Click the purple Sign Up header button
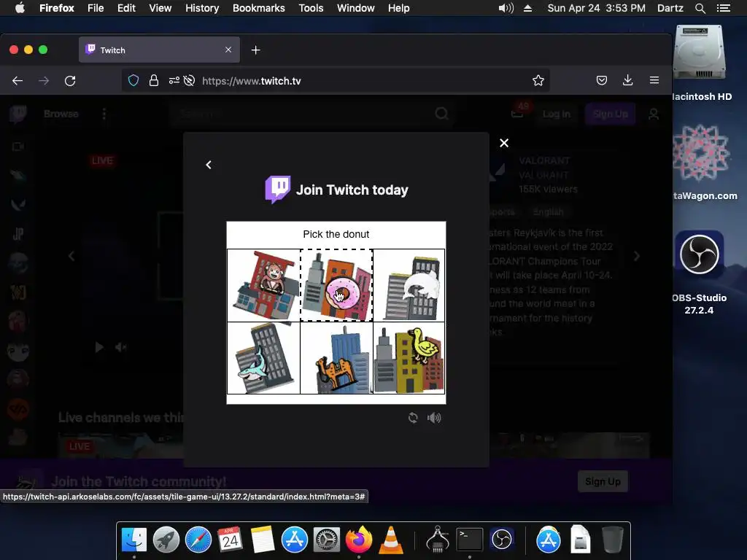 (611, 114)
